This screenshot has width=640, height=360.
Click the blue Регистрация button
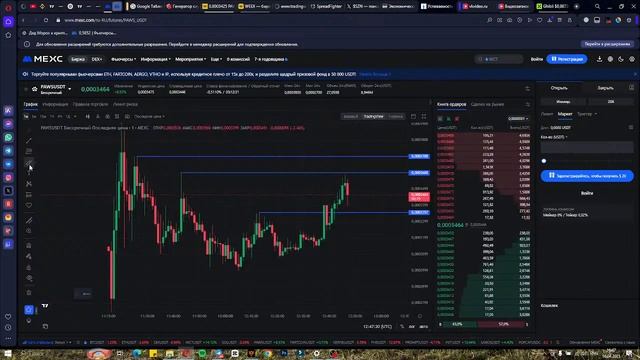click(x=567, y=59)
